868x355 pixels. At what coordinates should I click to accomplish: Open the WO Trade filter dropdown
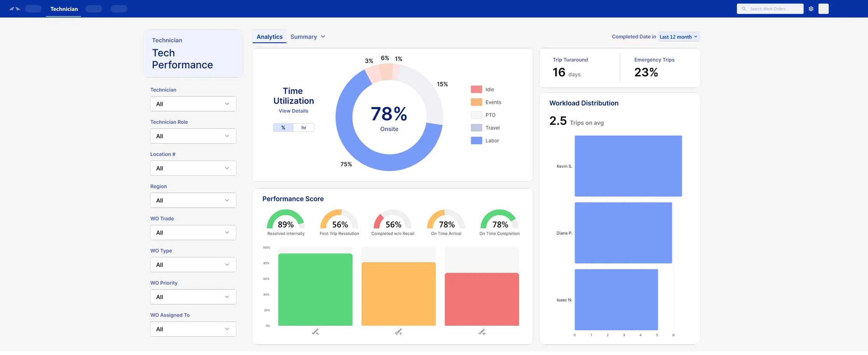click(x=193, y=233)
